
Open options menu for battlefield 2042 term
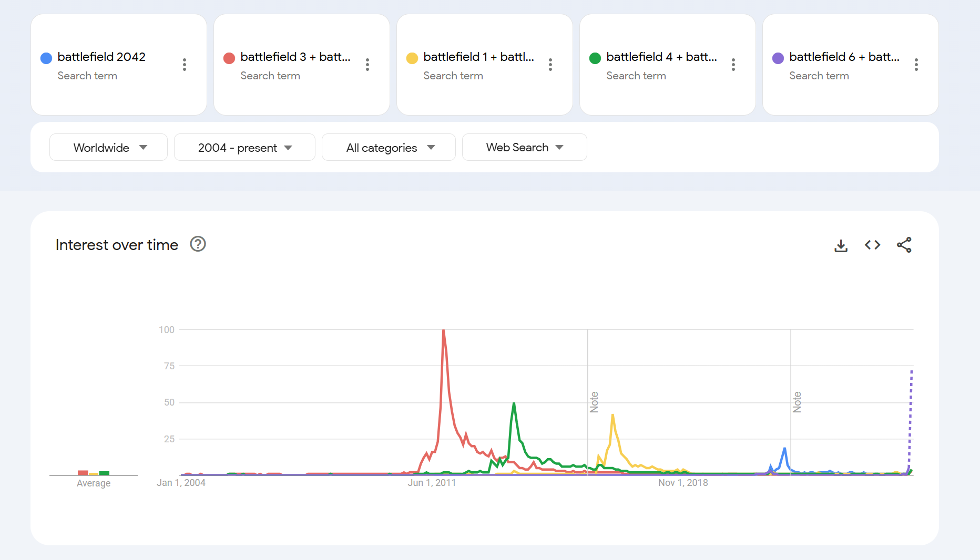pos(185,65)
